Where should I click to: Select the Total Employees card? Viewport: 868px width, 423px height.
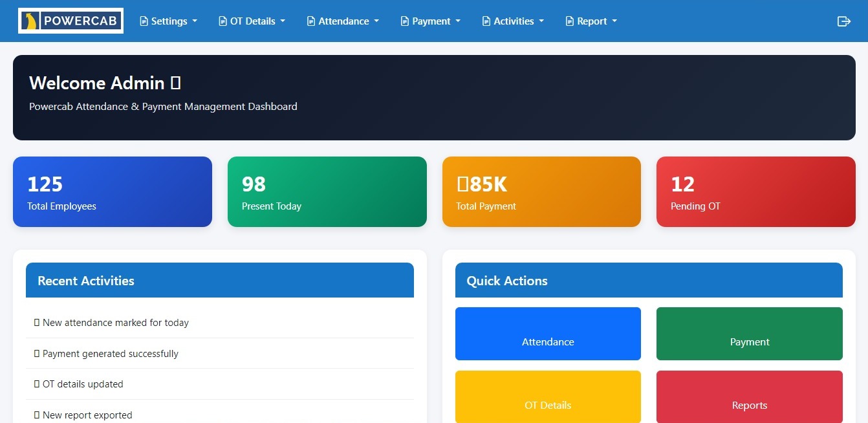[113, 191]
